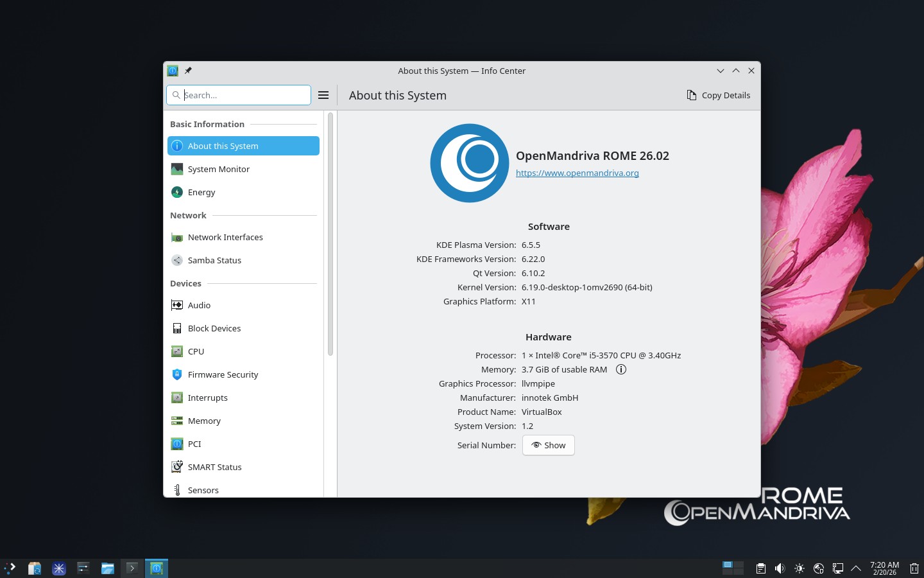
Task: Open the application launcher menu in taskbar
Action: pyautogui.click(x=10, y=568)
